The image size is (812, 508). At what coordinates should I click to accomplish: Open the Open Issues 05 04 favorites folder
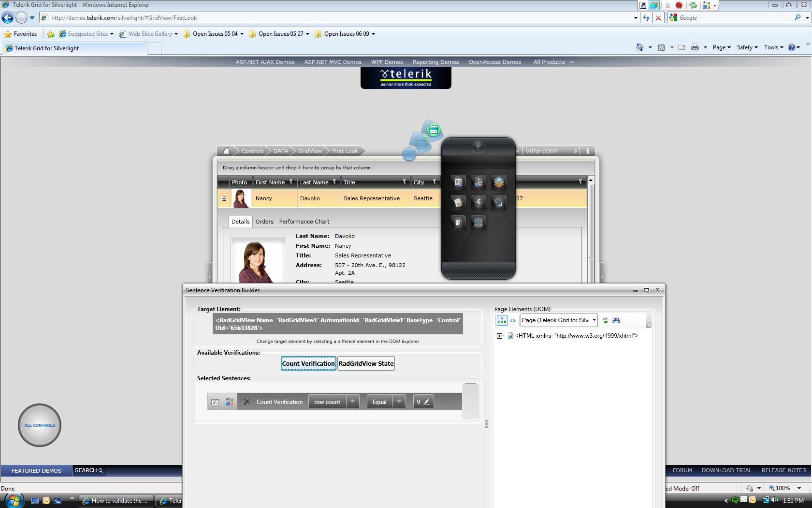pyautogui.click(x=214, y=34)
